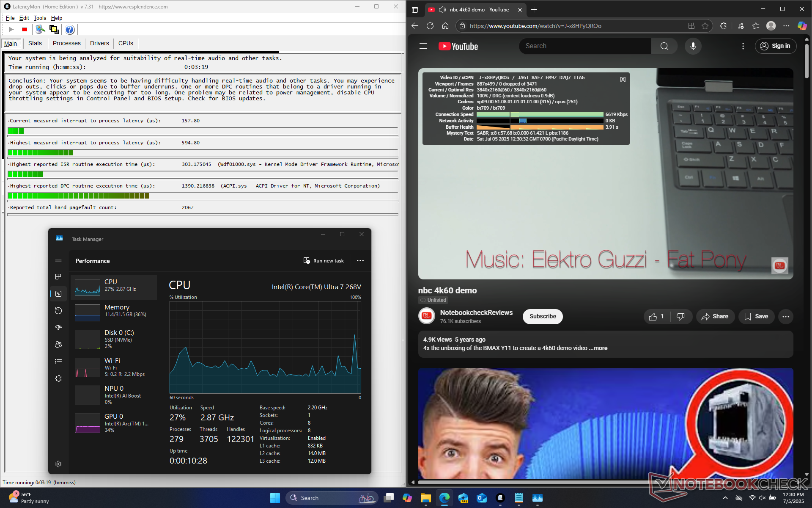Click LatencyMon start monitoring play icon
812x508 pixels.
point(11,30)
